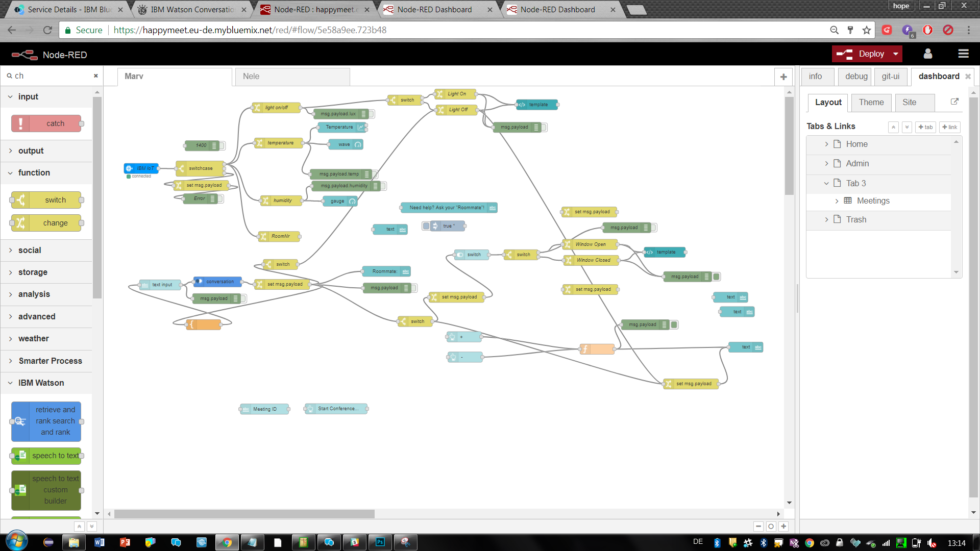Viewport: 980px width, 551px height.
Task: Click the horizontal canvas scrollbar thumb
Action: pyautogui.click(x=244, y=514)
